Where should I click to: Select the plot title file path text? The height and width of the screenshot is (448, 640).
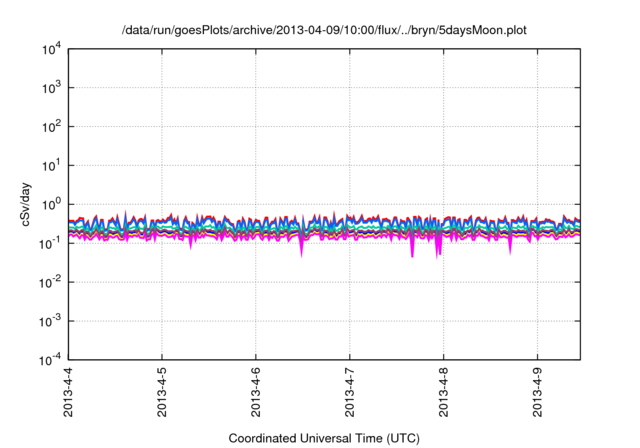324,30
